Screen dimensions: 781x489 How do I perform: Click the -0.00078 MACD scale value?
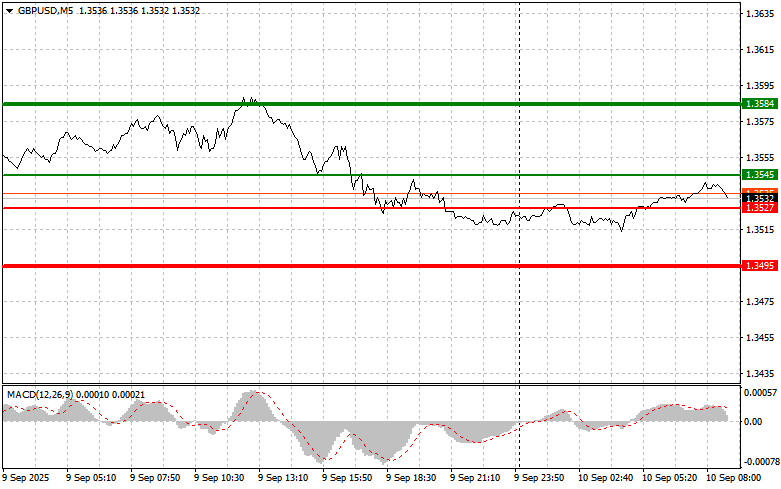[x=760, y=462]
